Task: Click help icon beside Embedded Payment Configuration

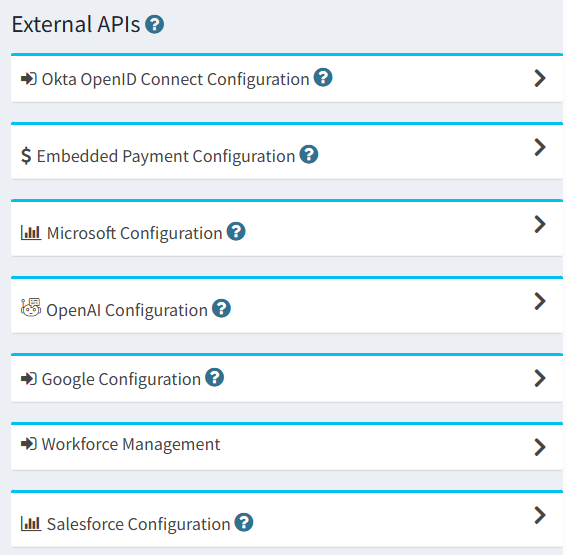Action: click(309, 154)
